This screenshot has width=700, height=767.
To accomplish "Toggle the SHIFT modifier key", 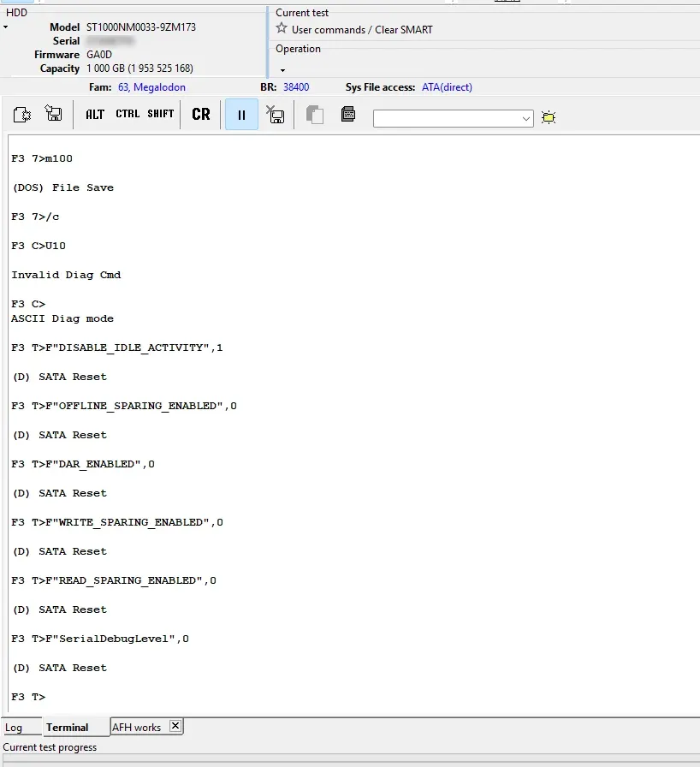I will point(161,114).
